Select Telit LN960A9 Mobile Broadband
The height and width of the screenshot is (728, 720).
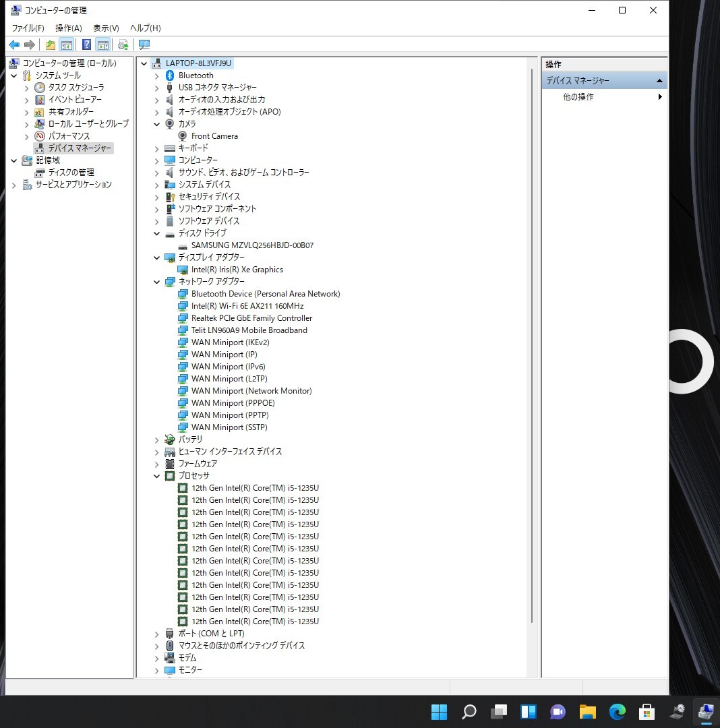point(249,330)
